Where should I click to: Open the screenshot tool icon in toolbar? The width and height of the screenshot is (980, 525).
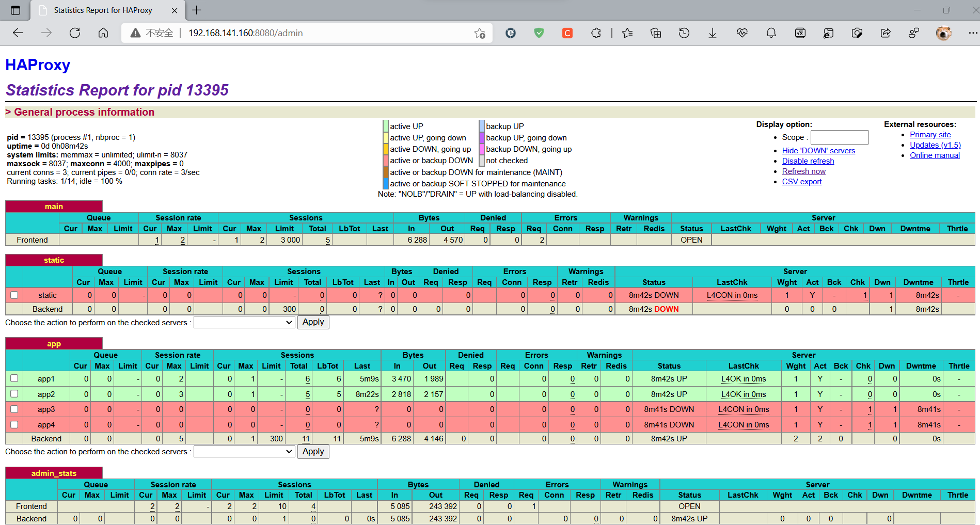click(x=857, y=33)
